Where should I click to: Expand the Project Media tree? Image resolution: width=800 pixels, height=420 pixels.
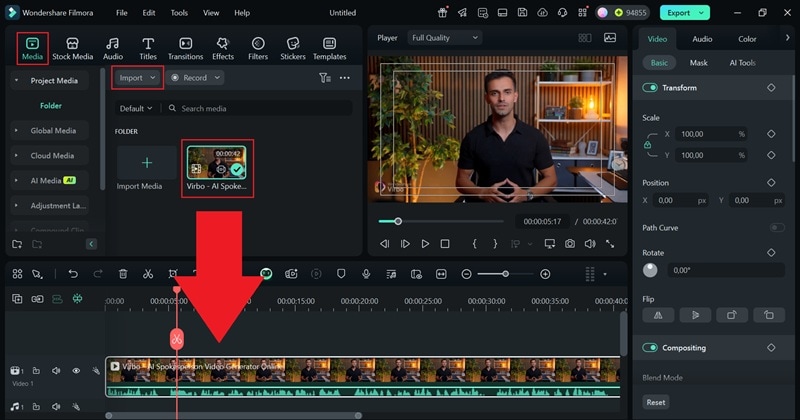point(16,81)
